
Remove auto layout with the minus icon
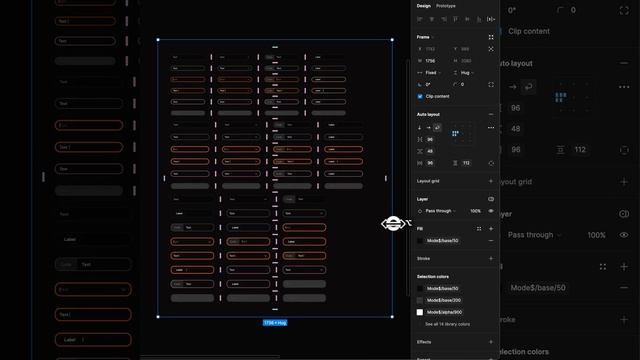point(491,114)
